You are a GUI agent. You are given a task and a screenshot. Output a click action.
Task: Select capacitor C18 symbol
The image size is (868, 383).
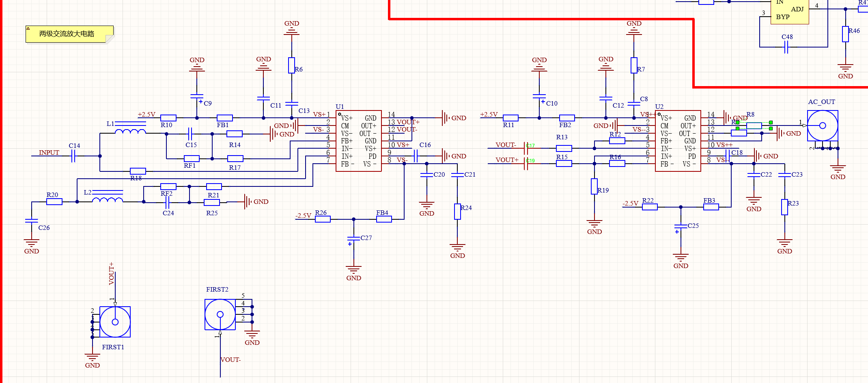(728, 156)
